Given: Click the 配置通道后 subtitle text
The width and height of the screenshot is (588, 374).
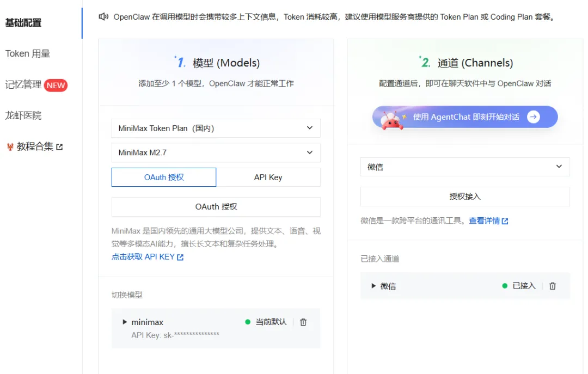Looking at the screenshot, I should 465,83.
